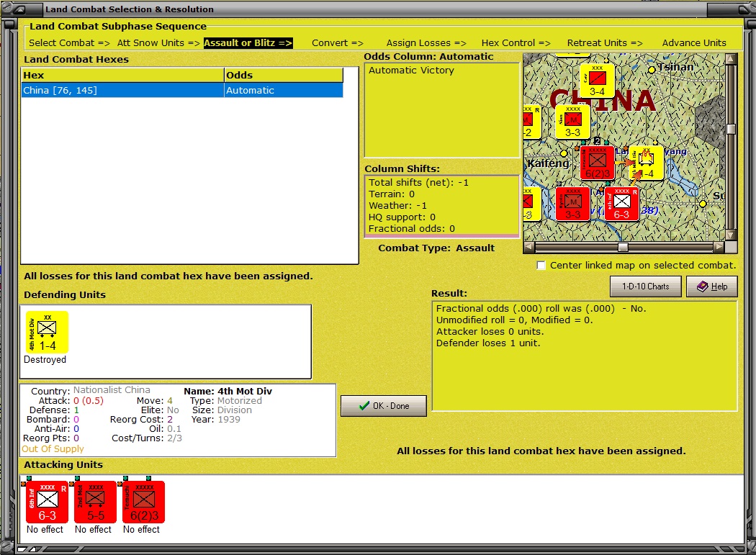756x555 pixels.
Task: Click the window system menu icon in title bar
Action: click(18, 9)
